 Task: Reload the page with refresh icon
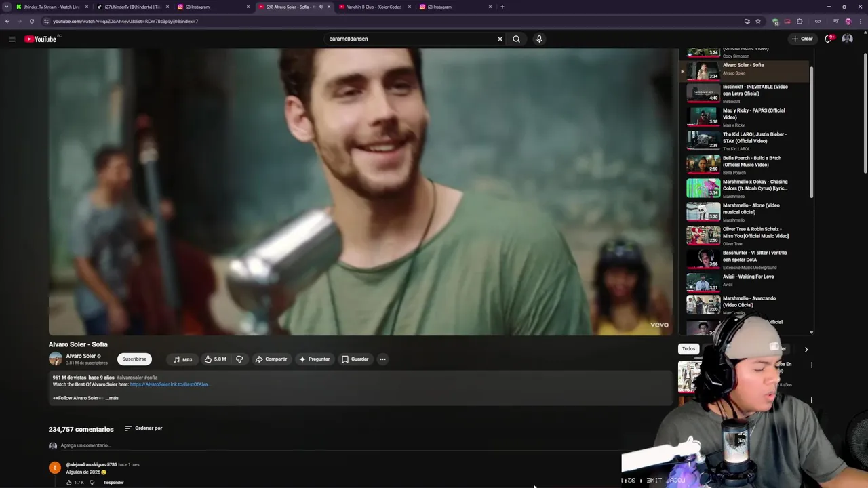coord(31,21)
